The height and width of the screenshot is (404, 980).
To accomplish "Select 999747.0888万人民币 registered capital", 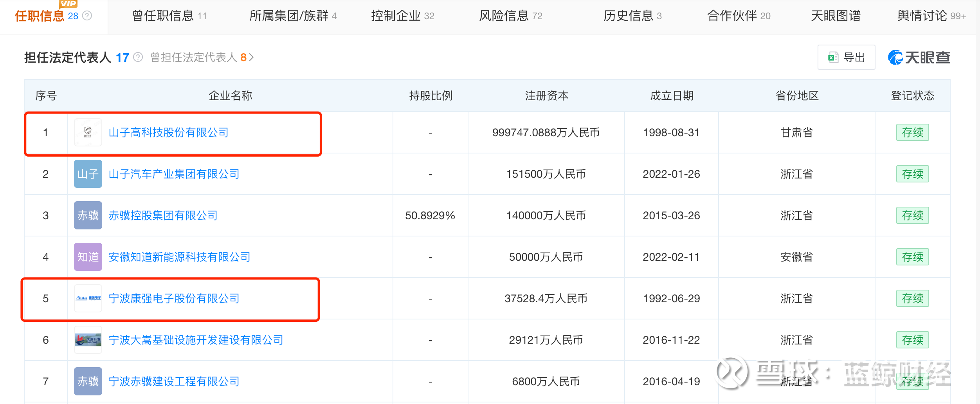I will 546,132.
